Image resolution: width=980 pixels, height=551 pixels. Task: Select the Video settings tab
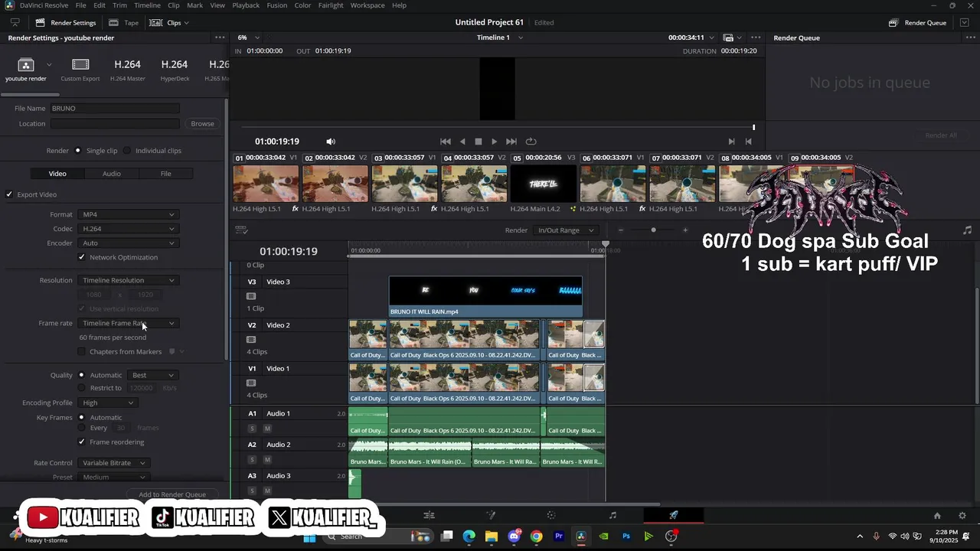pos(57,174)
